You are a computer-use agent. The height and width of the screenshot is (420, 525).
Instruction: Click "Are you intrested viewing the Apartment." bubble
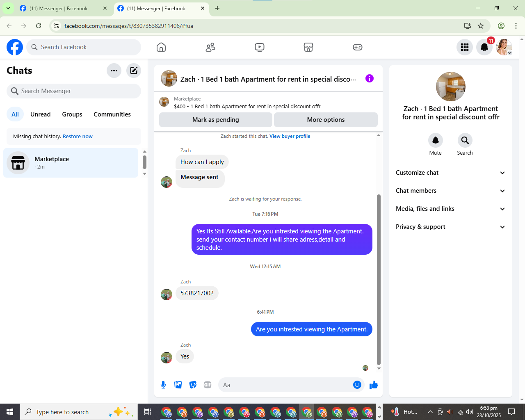coord(312,329)
